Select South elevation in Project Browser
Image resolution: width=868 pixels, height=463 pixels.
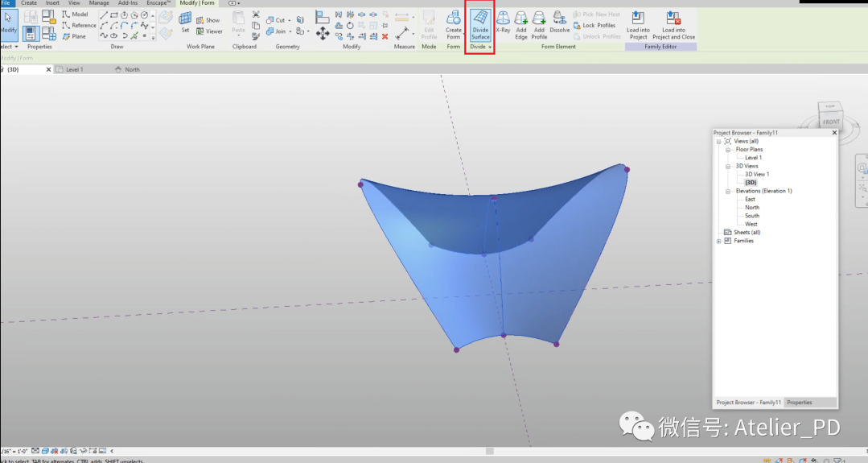(751, 216)
